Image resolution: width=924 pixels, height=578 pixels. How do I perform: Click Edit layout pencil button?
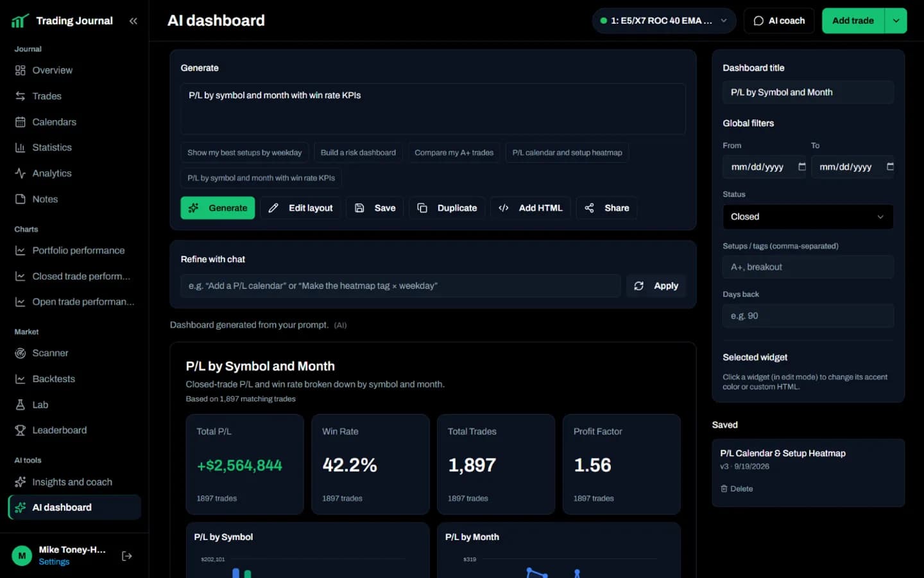point(300,208)
